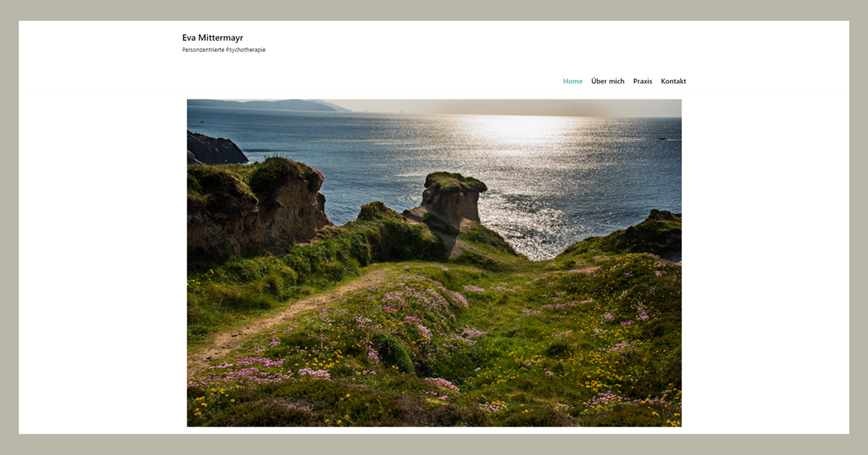Open the Praxis menu item
The width and height of the screenshot is (868, 455).
(643, 81)
